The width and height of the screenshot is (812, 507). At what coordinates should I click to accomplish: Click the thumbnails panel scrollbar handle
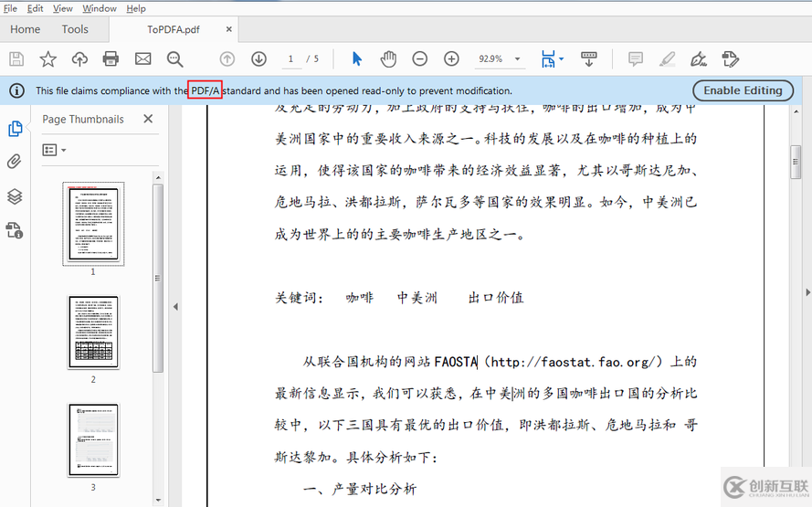tap(158, 278)
